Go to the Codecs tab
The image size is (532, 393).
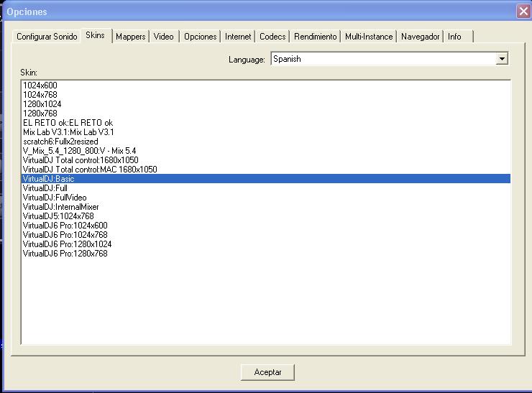coord(272,37)
